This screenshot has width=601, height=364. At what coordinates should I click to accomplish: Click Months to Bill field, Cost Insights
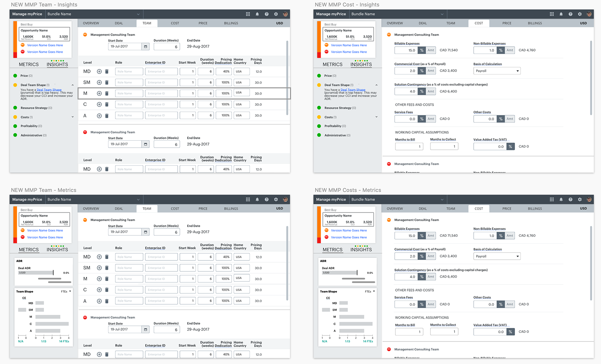(409, 147)
